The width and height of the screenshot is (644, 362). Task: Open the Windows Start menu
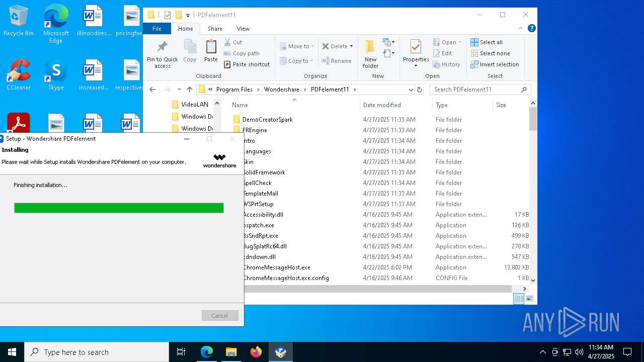pos(12,352)
